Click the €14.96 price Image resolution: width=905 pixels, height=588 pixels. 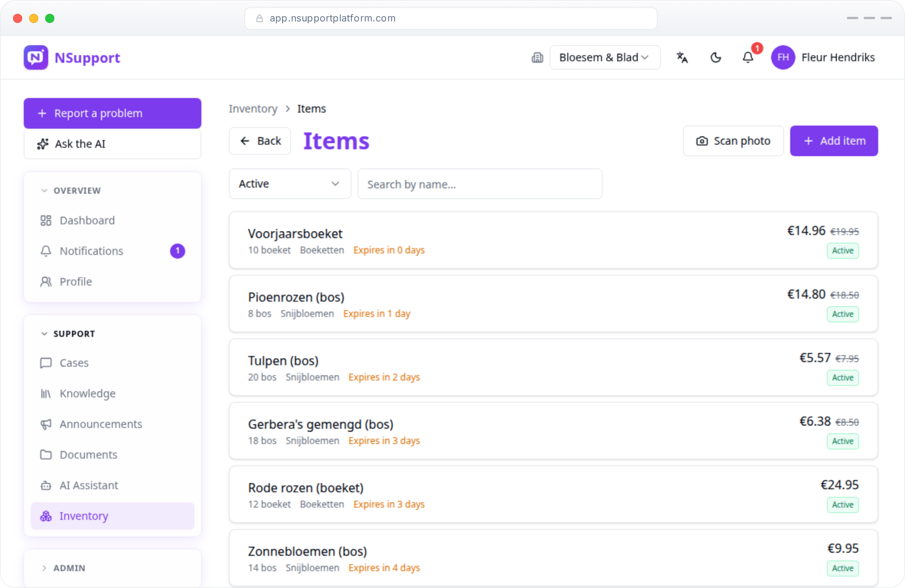(806, 230)
